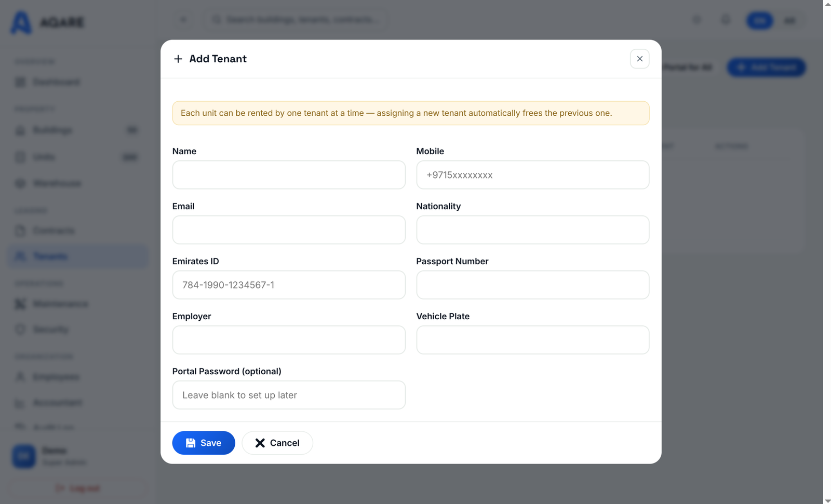
Task: Click the Log out button in sidebar
Action: pos(78,488)
